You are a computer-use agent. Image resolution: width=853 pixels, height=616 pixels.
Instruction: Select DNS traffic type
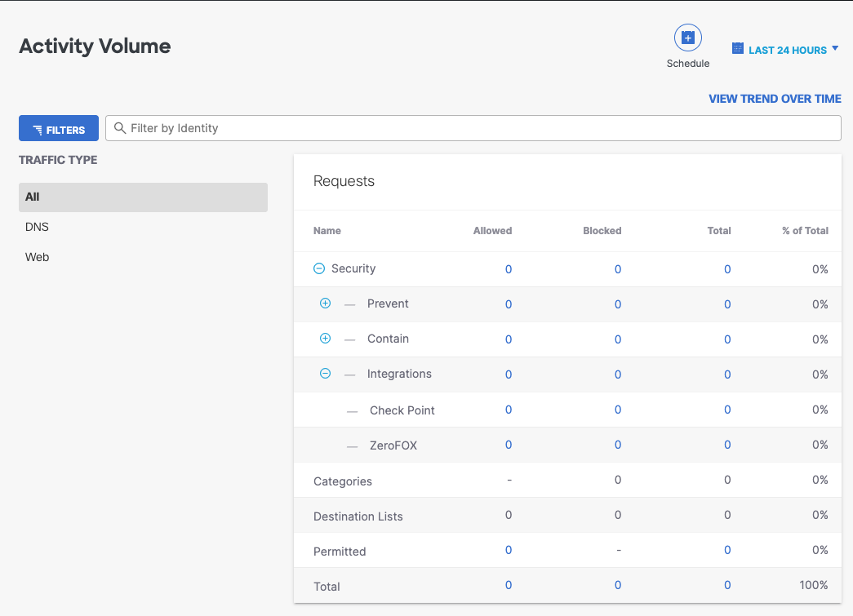37,227
